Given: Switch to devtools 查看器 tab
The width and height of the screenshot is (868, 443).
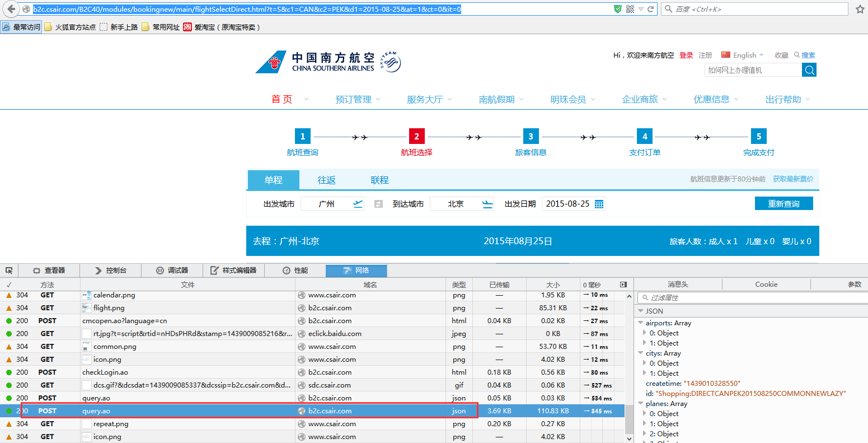Looking at the screenshot, I should [x=49, y=270].
